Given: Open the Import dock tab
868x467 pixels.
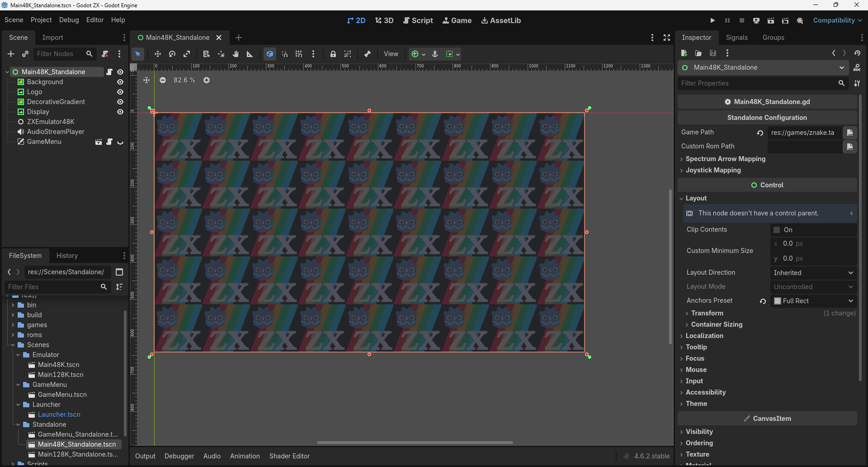Looking at the screenshot, I should 52,38.
